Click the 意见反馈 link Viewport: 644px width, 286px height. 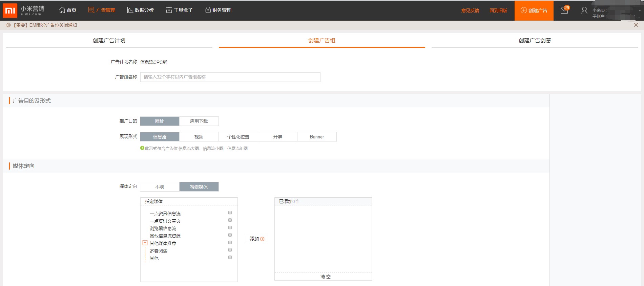[x=470, y=10]
